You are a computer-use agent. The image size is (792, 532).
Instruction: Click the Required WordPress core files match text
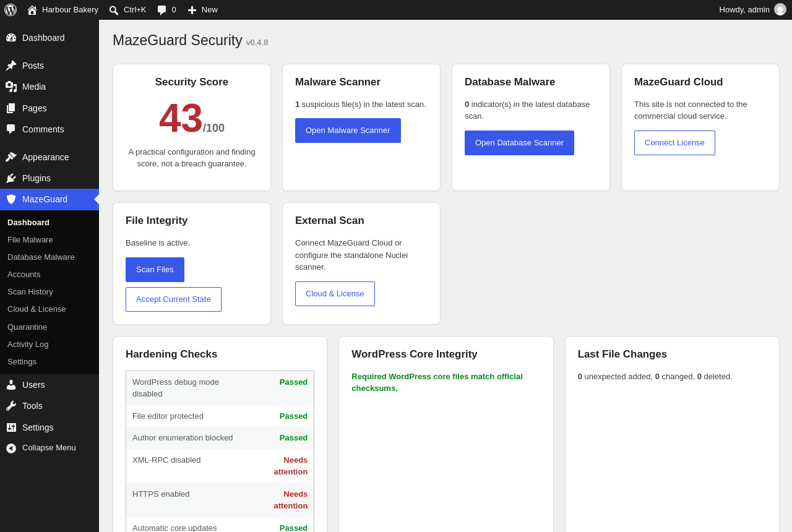point(437,382)
